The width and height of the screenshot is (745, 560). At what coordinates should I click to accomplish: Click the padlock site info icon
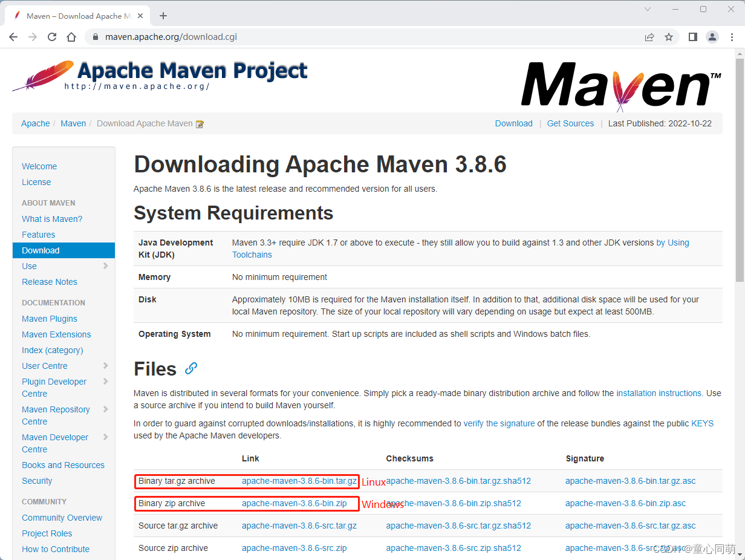pyautogui.click(x=96, y=37)
